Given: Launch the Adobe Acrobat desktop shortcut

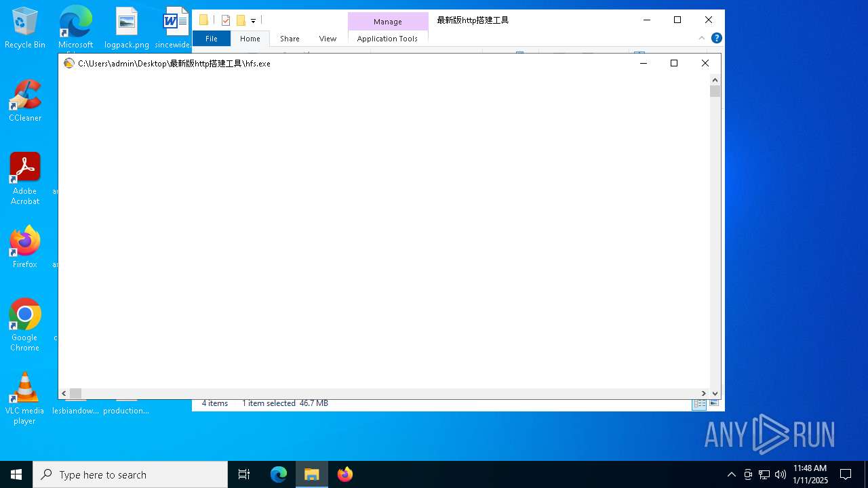Looking at the screenshot, I should 25,178.
